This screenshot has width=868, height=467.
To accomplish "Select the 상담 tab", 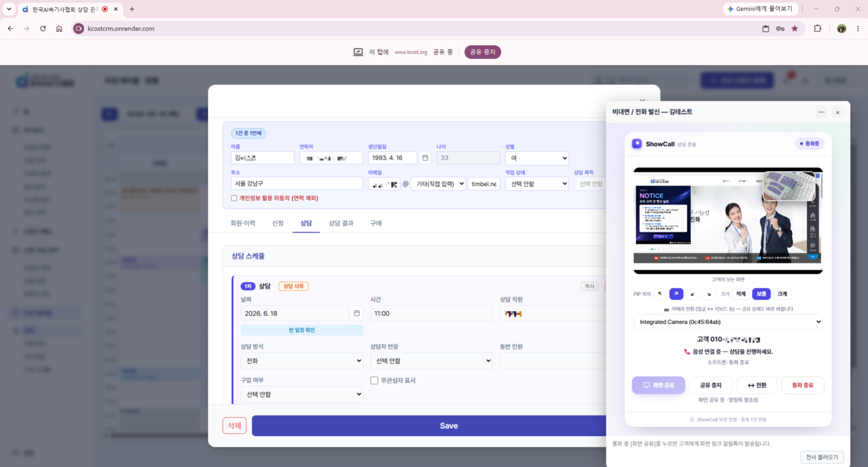I will tap(306, 223).
